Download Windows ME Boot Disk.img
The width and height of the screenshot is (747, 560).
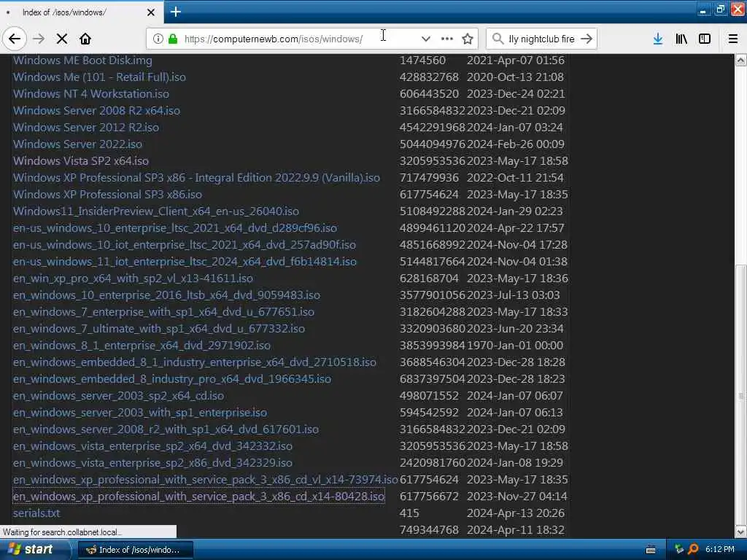[x=82, y=61]
